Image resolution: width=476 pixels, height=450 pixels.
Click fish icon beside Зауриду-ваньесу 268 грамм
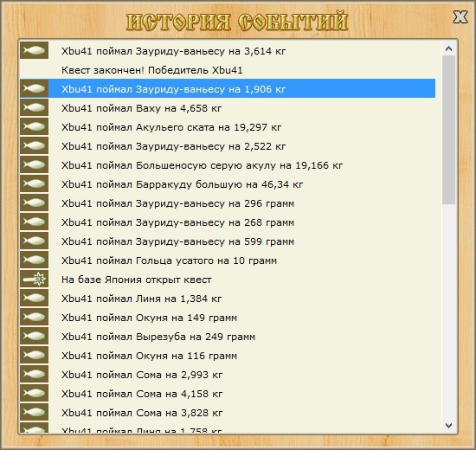tap(34, 222)
